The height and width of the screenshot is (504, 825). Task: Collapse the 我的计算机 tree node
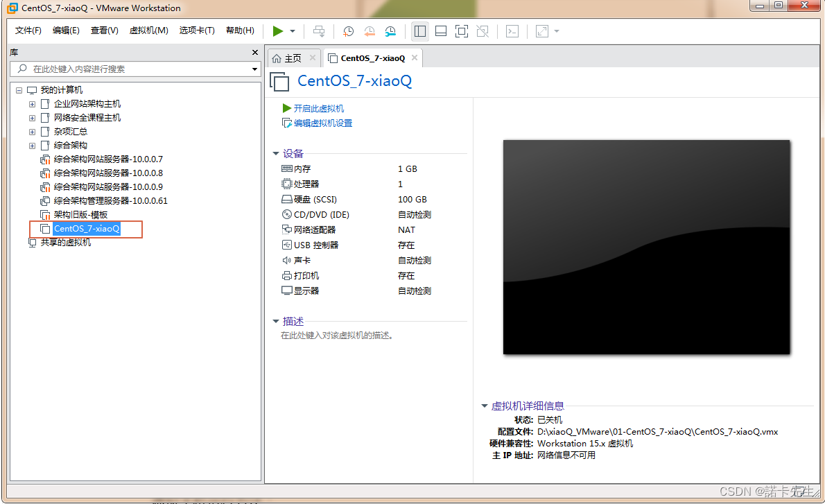pos(19,90)
